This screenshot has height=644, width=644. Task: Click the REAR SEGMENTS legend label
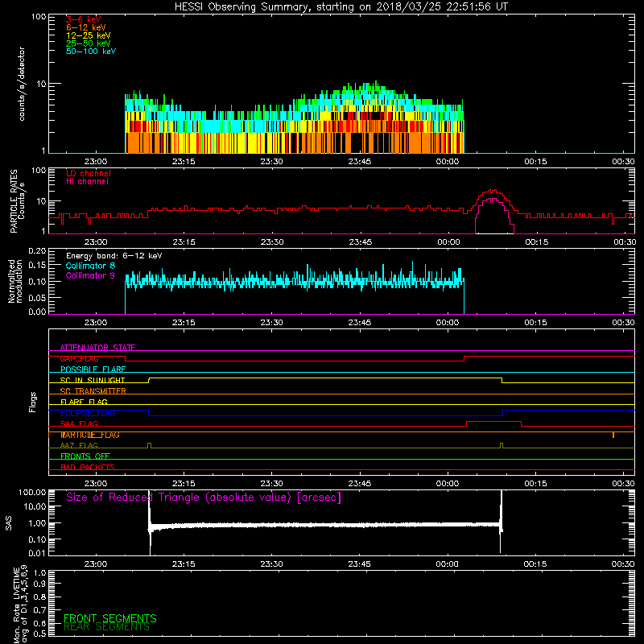click(106, 627)
